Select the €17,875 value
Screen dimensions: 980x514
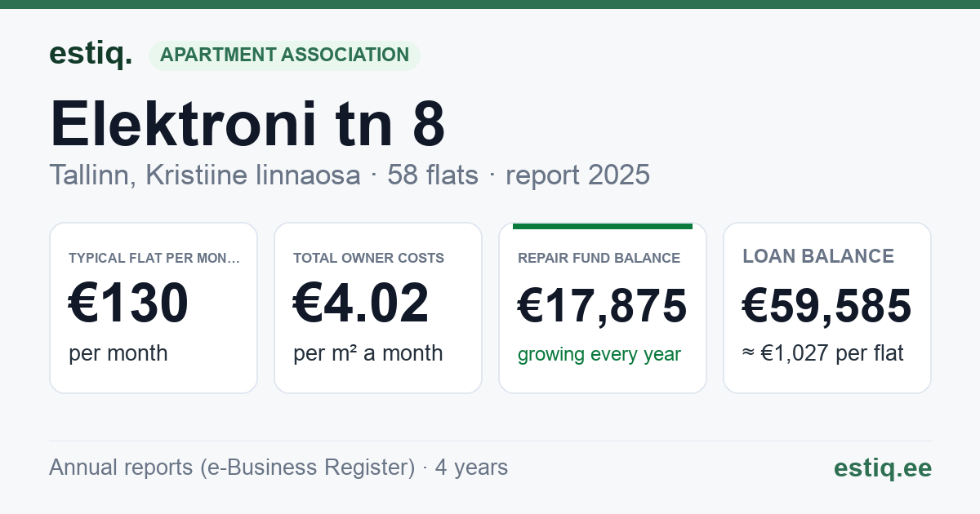[x=603, y=306]
